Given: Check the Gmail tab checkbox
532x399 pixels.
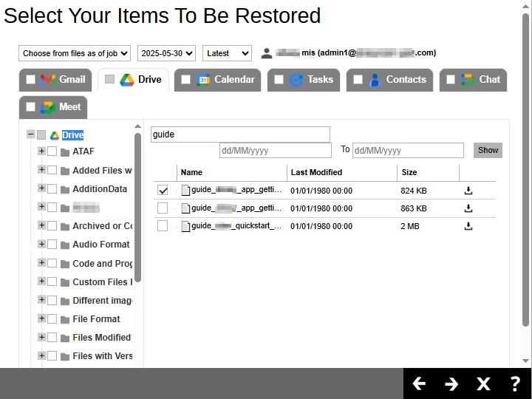Looking at the screenshot, I should pyautogui.click(x=30, y=80).
